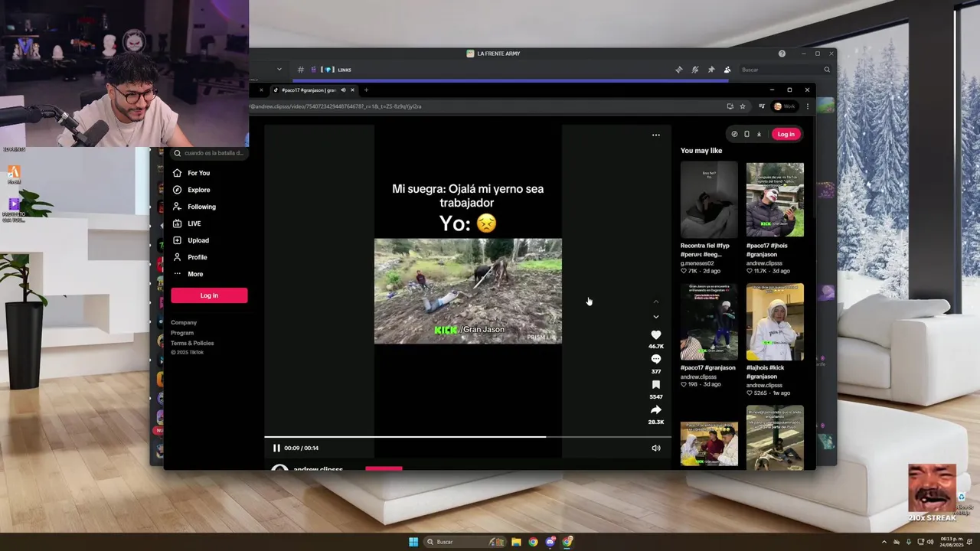Open the Chrome media control icon
This screenshot has height=551, width=980.
pyautogui.click(x=761, y=106)
